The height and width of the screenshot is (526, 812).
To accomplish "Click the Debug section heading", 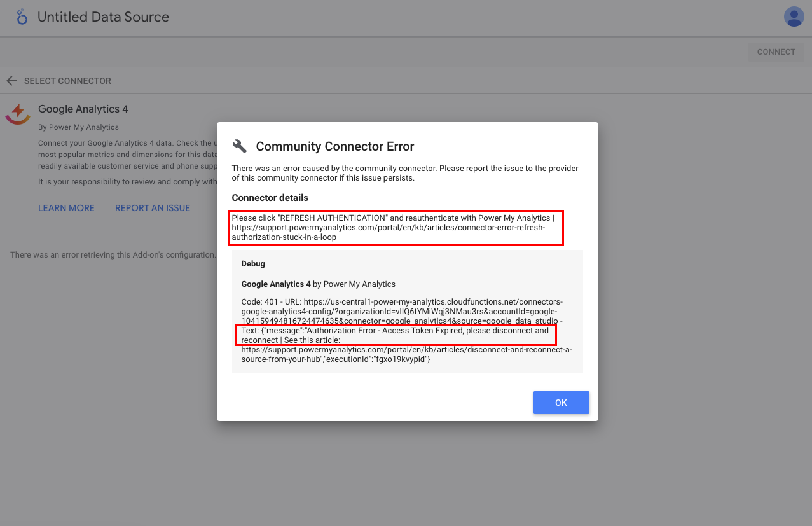I will pyautogui.click(x=253, y=263).
